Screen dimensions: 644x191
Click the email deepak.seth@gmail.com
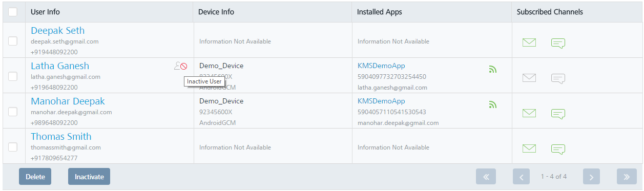click(65, 41)
